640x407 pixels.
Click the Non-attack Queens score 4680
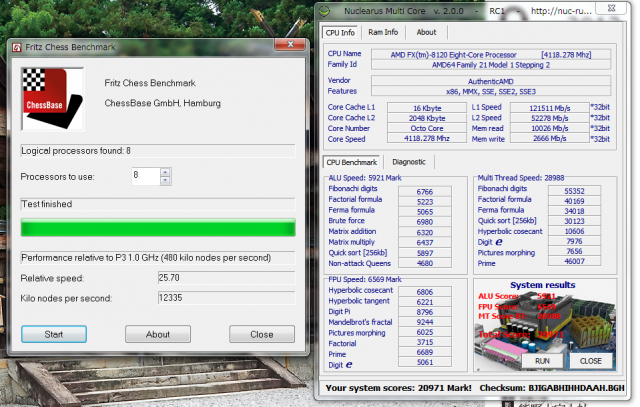pos(425,263)
